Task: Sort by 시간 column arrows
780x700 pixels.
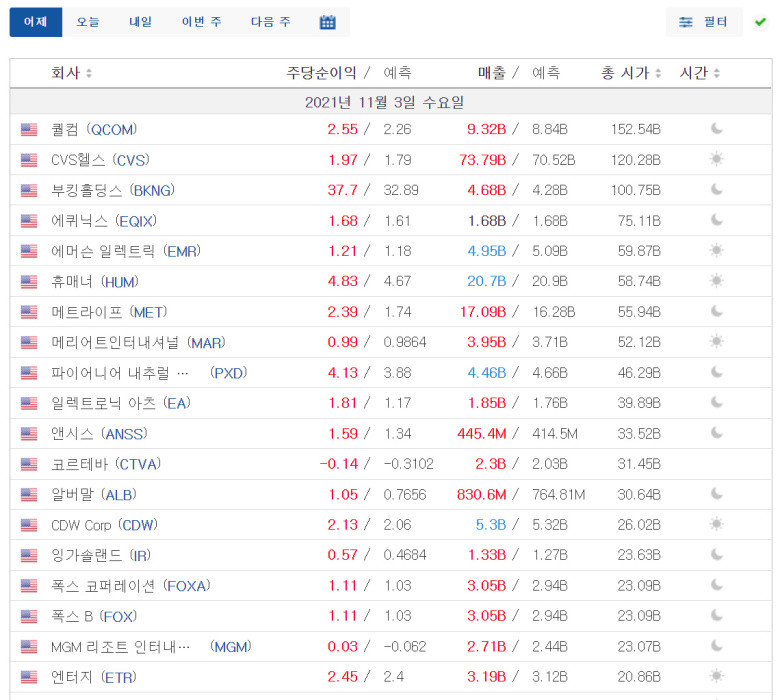Action: click(x=717, y=73)
